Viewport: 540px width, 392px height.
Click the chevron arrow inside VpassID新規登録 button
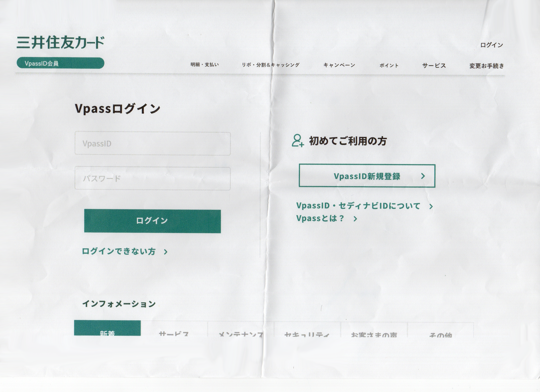423,176
